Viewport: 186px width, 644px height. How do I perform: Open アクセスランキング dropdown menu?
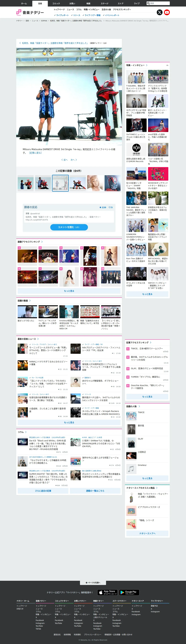pyautogui.click(x=122, y=9)
